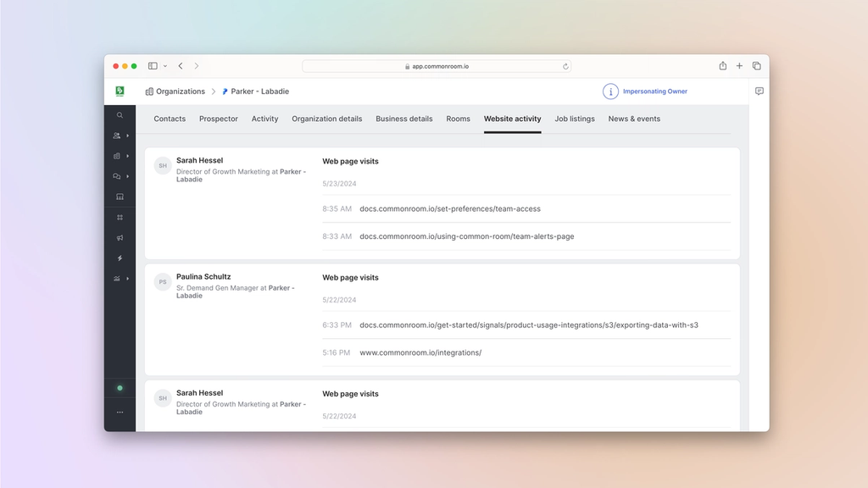Screen dimensions: 868x488
Task: Click the 5:16 PM timestamp
Action: [x=336, y=352]
